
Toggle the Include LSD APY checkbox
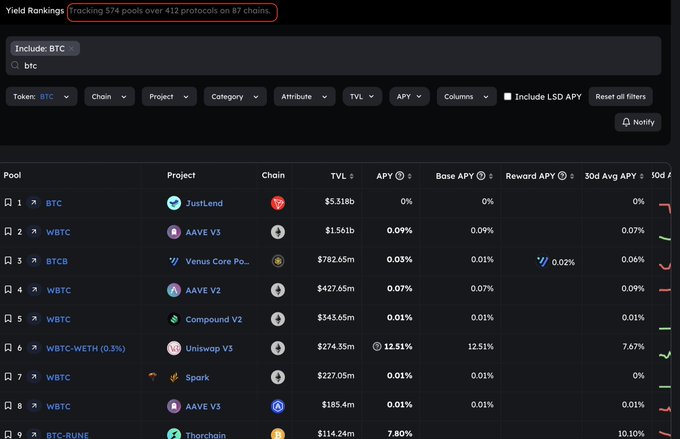pos(507,96)
